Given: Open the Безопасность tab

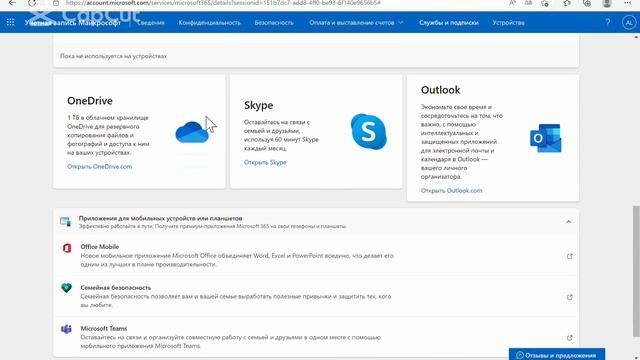Looking at the screenshot, I should pos(274,22).
